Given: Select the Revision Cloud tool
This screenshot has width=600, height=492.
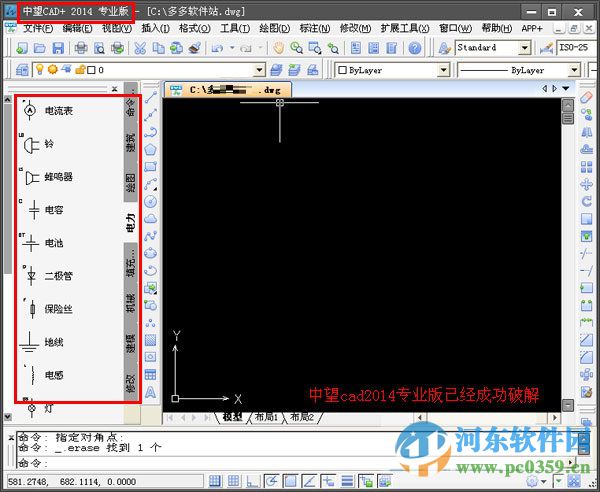Looking at the screenshot, I should (151, 218).
